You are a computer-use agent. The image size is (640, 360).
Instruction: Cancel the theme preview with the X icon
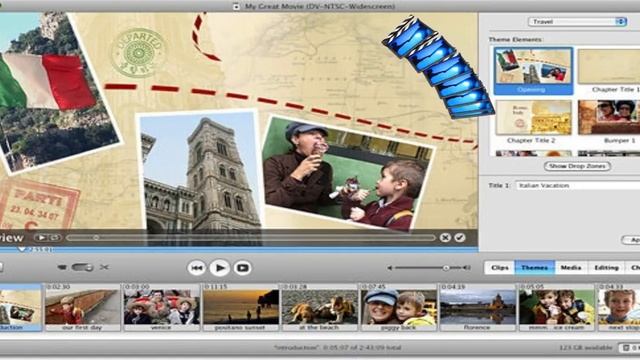[x=445, y=238]
